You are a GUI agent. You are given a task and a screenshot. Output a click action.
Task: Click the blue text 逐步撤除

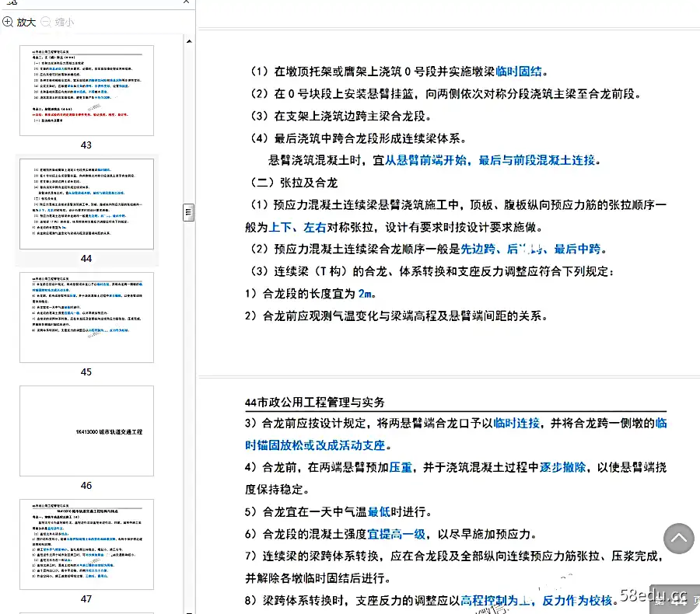562,467
